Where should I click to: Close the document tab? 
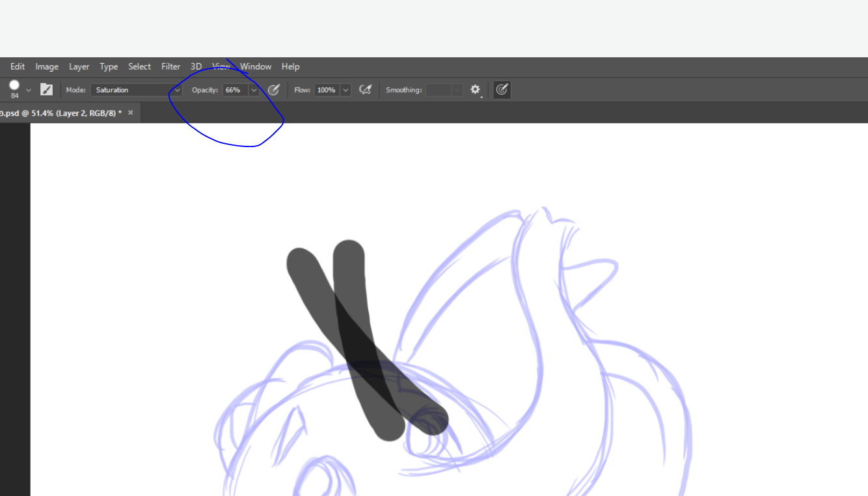pyautogui.click(x=130, y=113)
